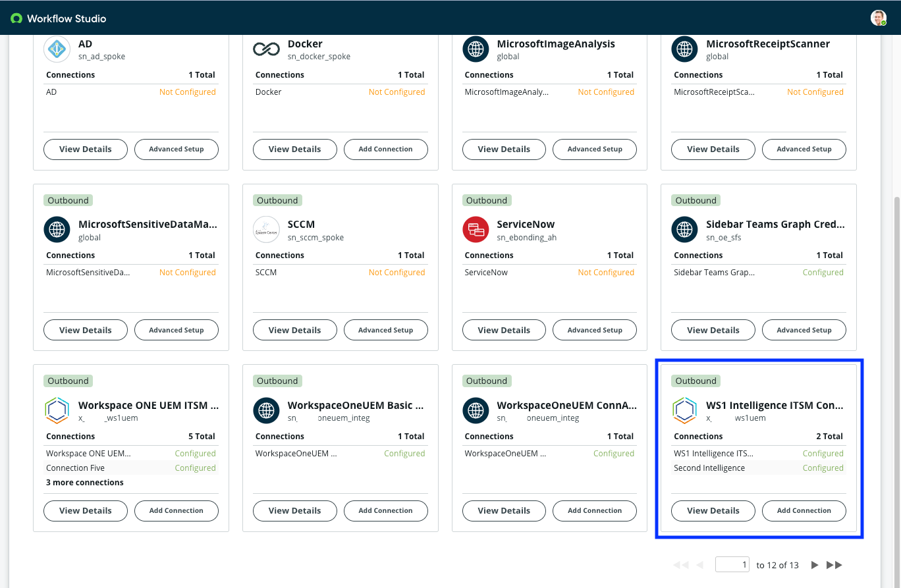This screenshot has width=901, height=588.
Task: Click the red ServiceNow spoke icon
Action: pos(476,230)
